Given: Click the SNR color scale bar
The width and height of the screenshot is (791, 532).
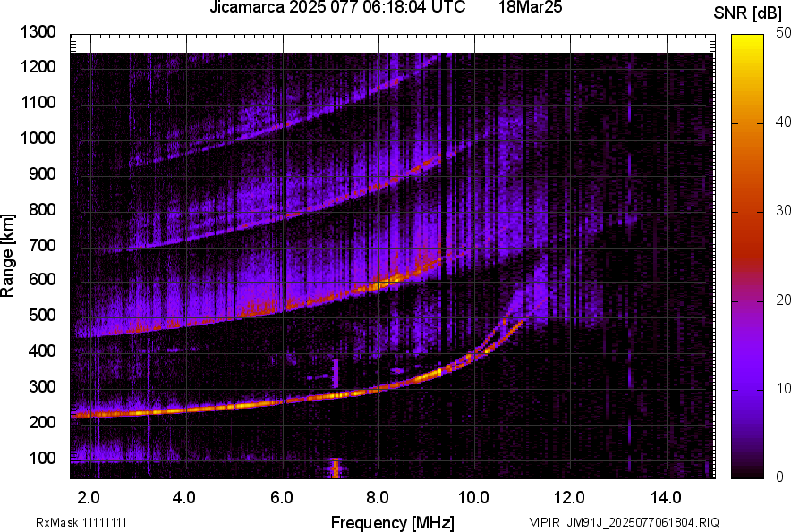Looking at the screenshot, I should (748, 257).
